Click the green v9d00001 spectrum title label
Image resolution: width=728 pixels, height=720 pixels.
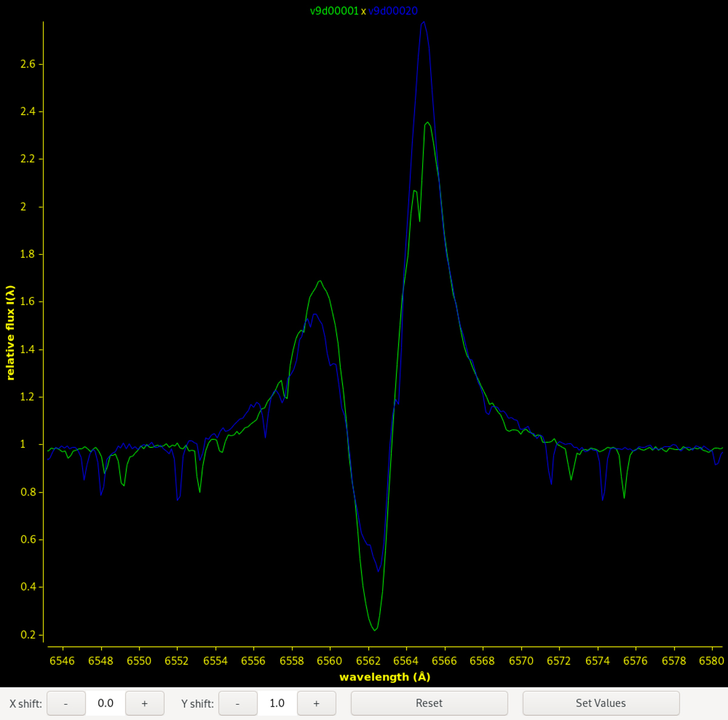[x=334, y=11]
